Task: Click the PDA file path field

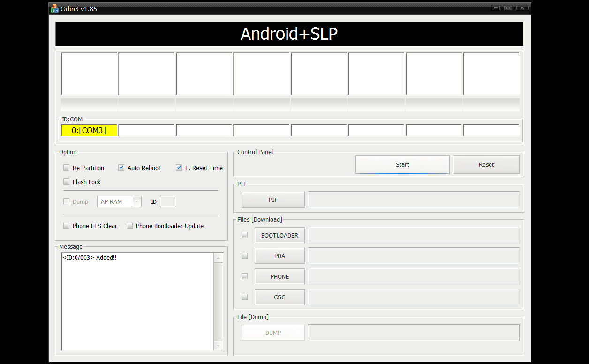Action: [414, 256]
